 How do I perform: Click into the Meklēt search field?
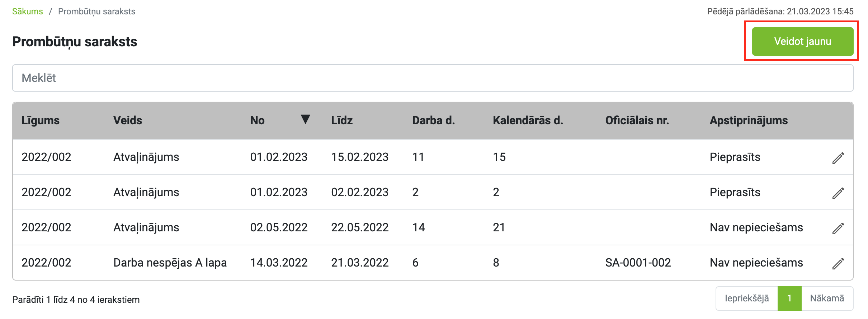click(433, 78)
